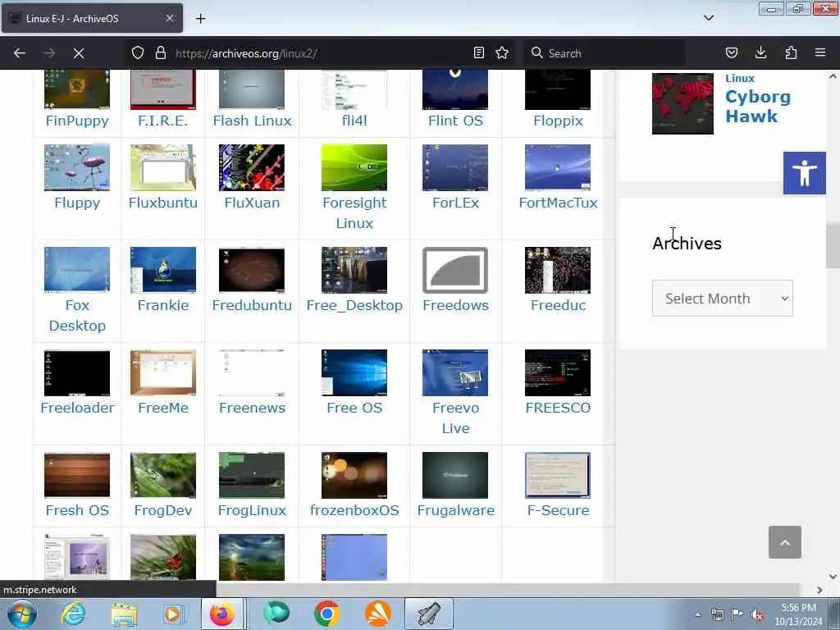Click the back-to-top arrow button
The width and height of the screenshot is (840, 630).
click(785, 542)
